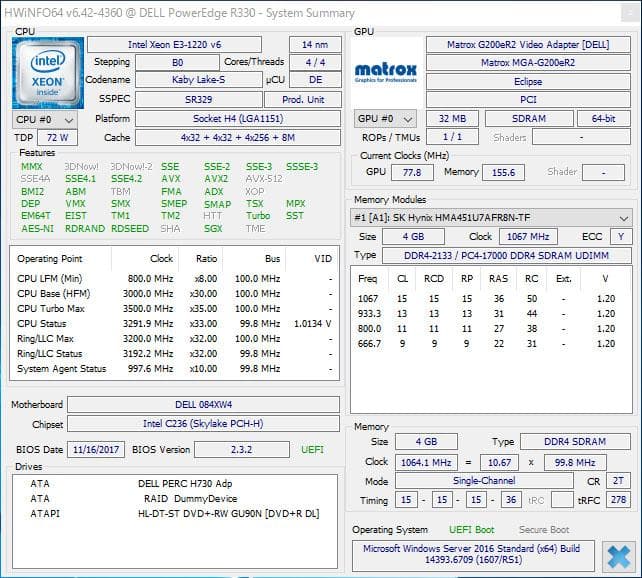Click the CPU LFM (Min) row
The height and width of the screenshot is (578, 642).
[x=174, y=279]
